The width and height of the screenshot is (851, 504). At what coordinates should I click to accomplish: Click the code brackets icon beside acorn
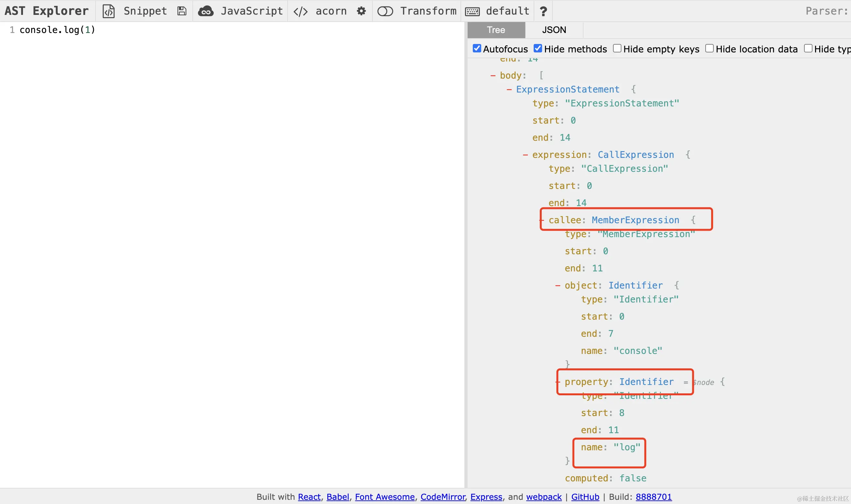click(301, 12)
